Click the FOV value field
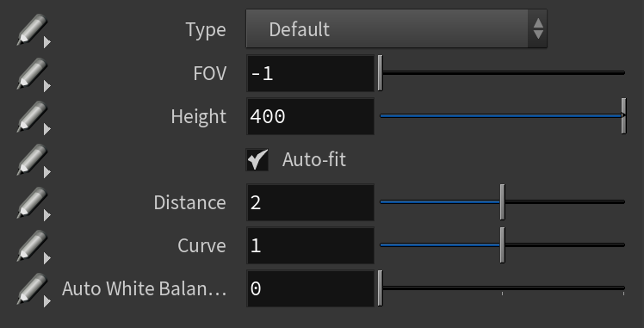 pos(311,74)
